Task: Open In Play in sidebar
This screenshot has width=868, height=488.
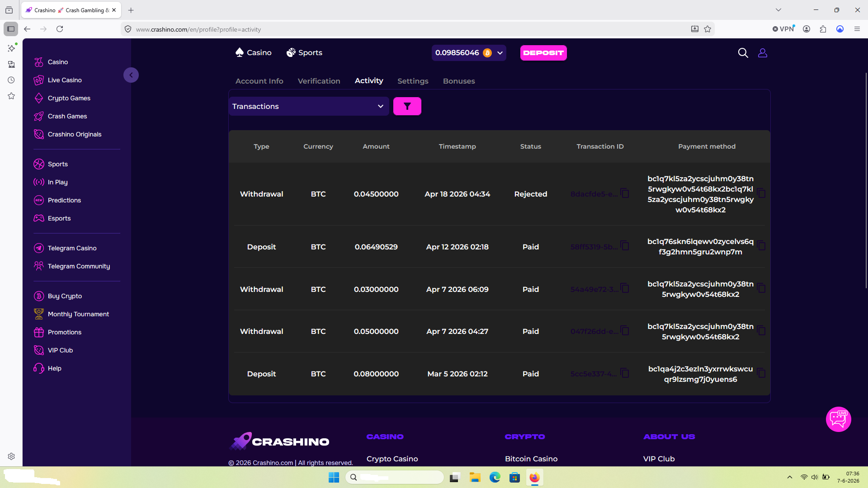Action: click(x=51, y=182)
